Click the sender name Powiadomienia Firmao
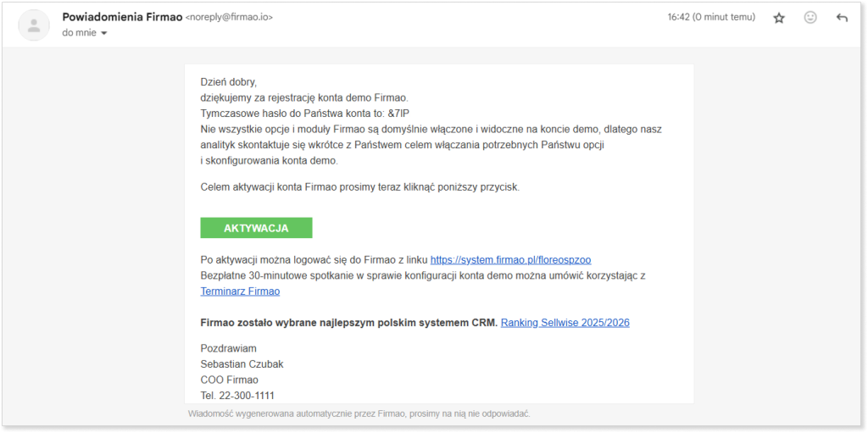Screen dimensions: 868x433 pos(122,17)
